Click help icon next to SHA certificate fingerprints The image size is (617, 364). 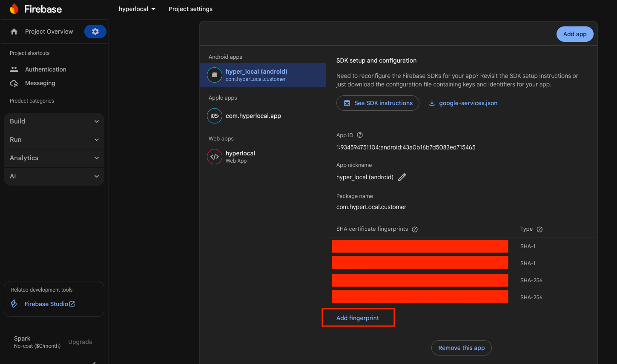click(415, 229)
